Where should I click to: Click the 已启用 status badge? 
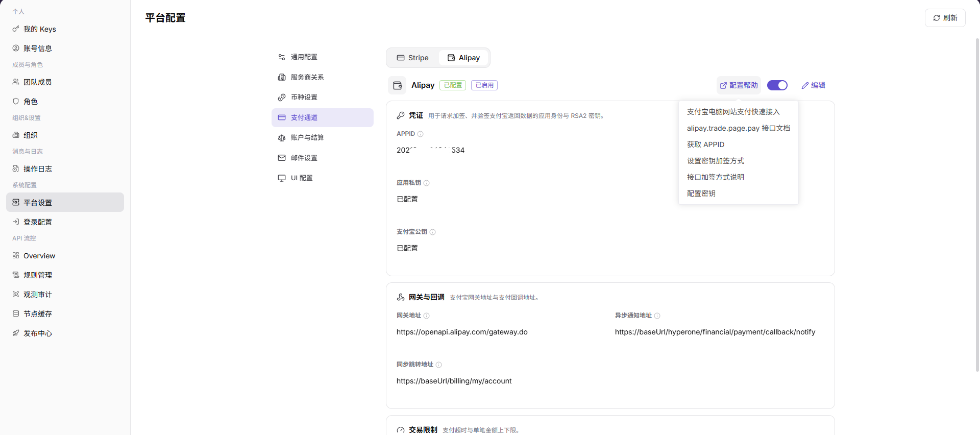(484, 85)
